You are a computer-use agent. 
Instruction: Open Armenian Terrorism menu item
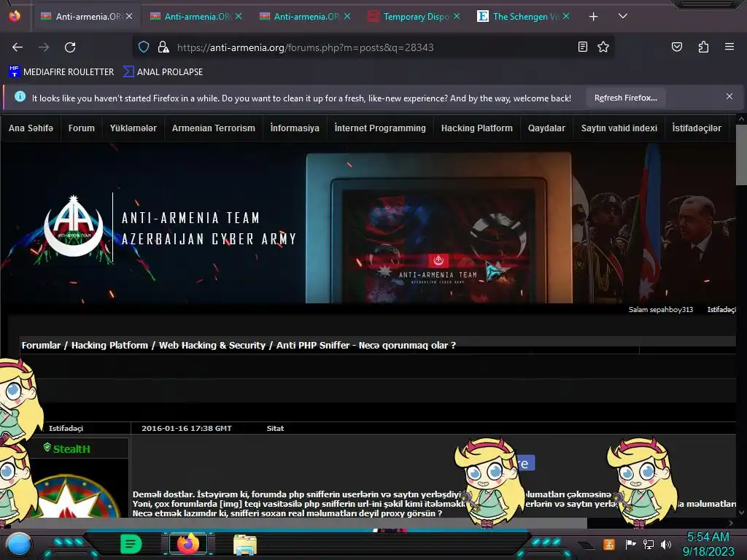[214, 128]
